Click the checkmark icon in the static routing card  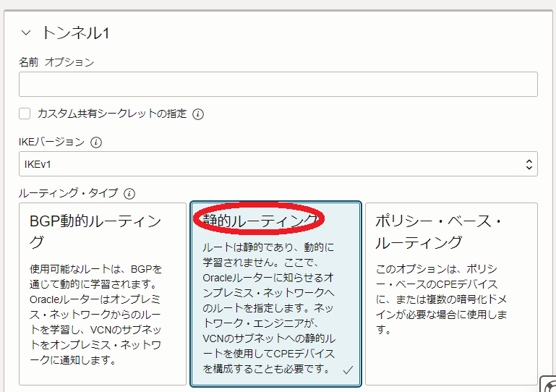(348, 370)
